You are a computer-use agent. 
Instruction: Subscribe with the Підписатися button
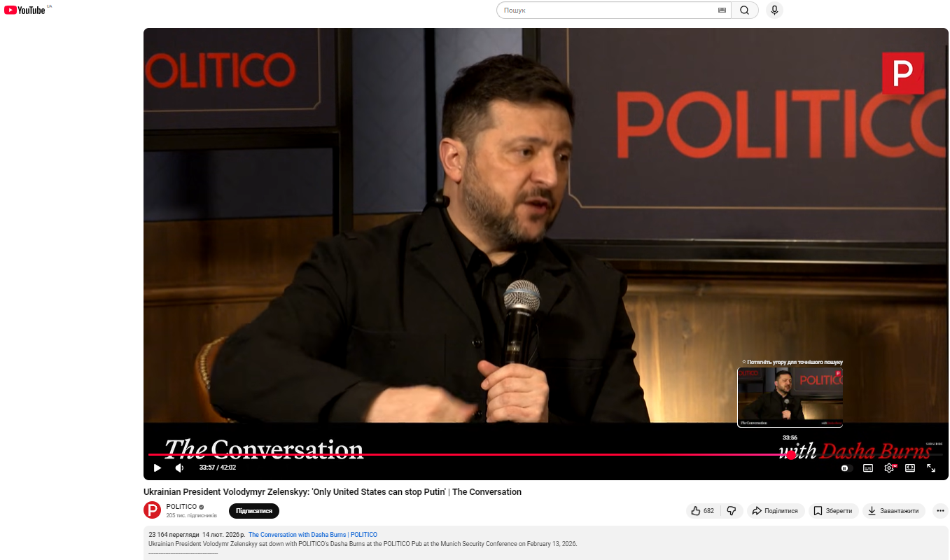(x=253, y=511)
